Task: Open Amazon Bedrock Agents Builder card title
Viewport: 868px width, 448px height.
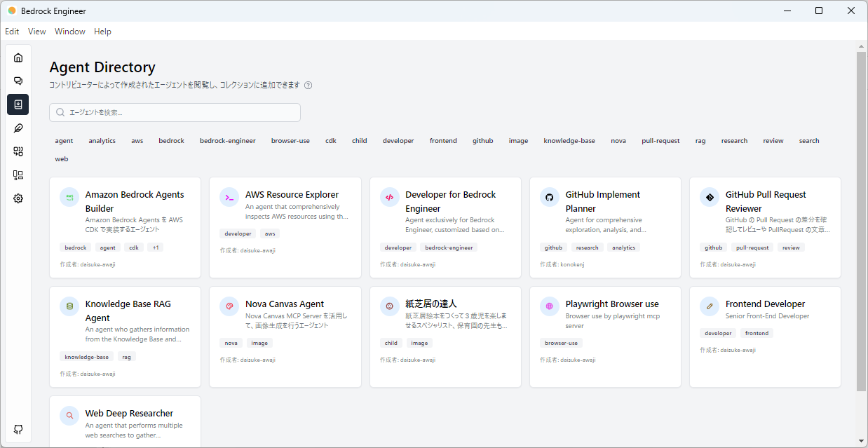Action: point(135,201)
